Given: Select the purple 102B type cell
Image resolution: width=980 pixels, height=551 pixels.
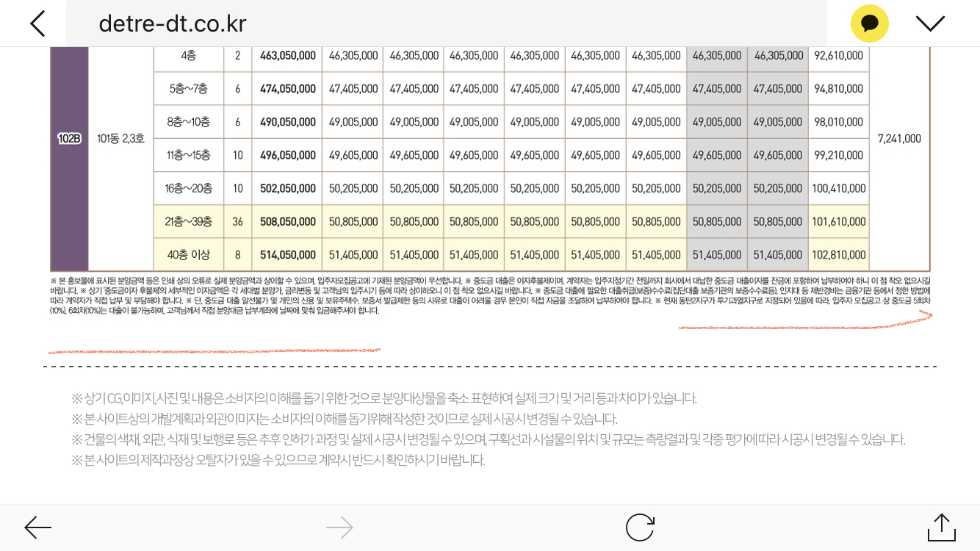Looking at the screenshot, I should 69,138.
